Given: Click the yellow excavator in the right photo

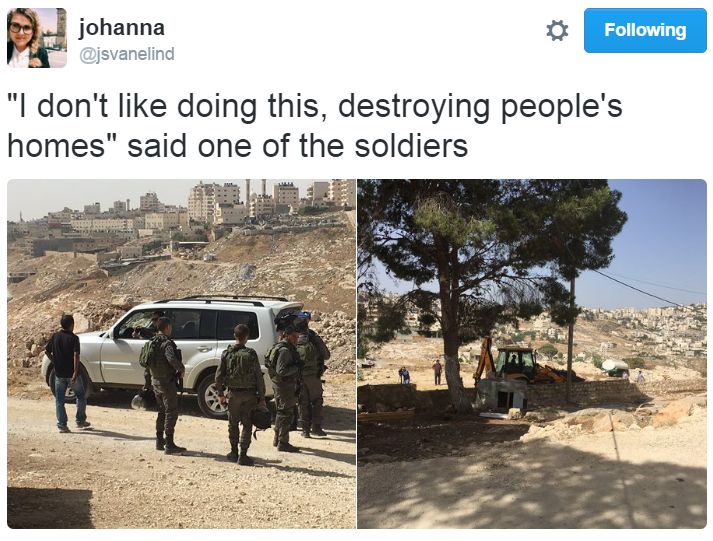Looking at the screenshot, I should click(x=518, y=365).
